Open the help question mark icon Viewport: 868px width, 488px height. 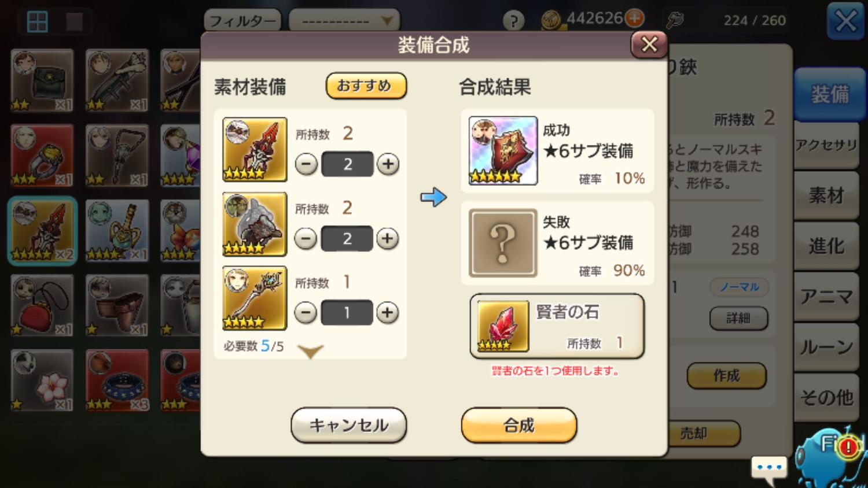click(513, 21)
